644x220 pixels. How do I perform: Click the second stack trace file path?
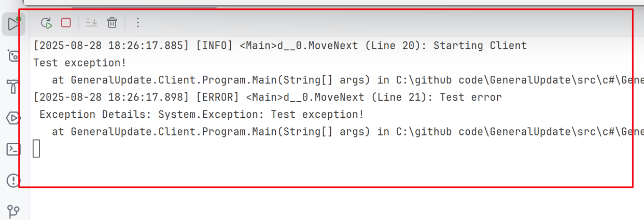(520, 131)
